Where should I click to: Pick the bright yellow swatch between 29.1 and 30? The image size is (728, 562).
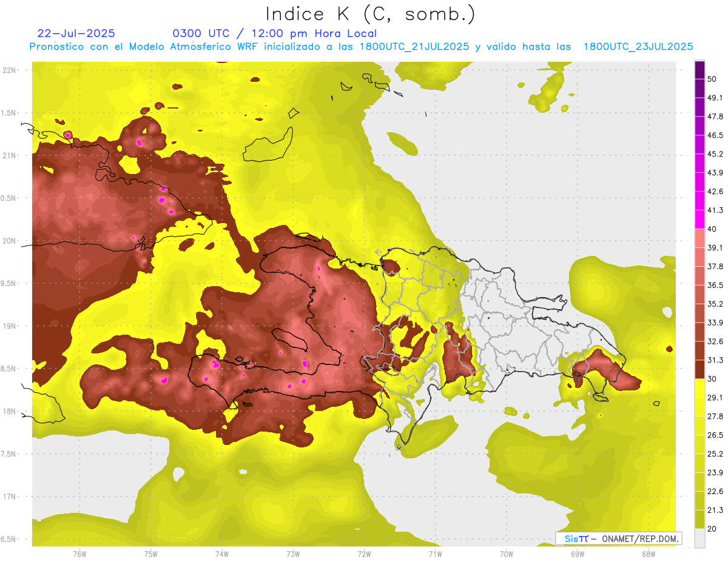click(699, 388)
